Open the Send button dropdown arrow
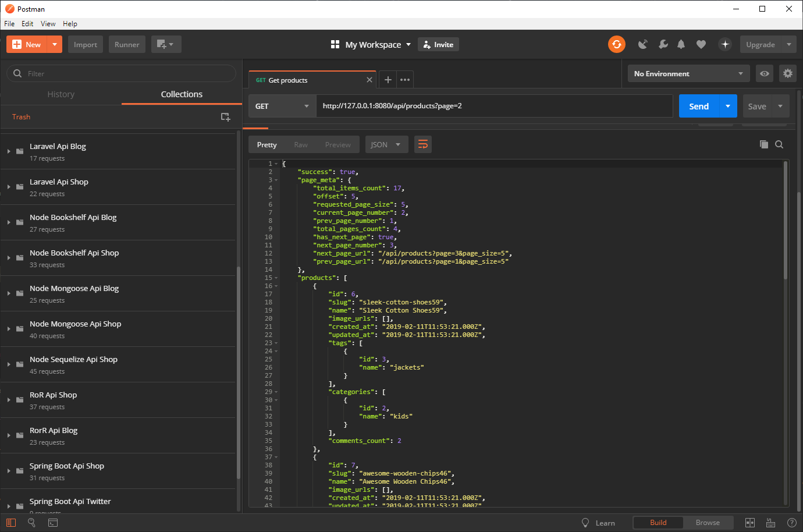The width and height of the screenshot is (803, 532). point(728,106)
